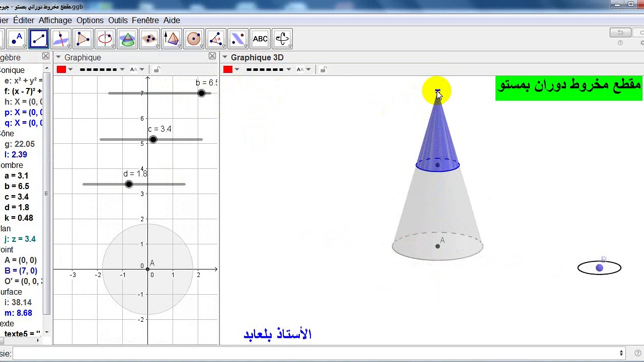Open the Éditer menu
This screenshot has width=644, height=362.
24,20
